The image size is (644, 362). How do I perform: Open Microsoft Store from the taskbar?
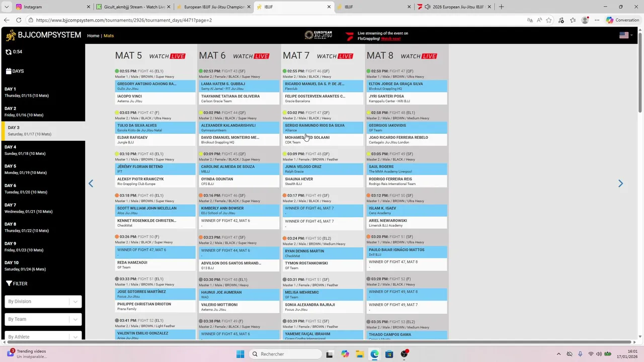click(x=389, y=354)
